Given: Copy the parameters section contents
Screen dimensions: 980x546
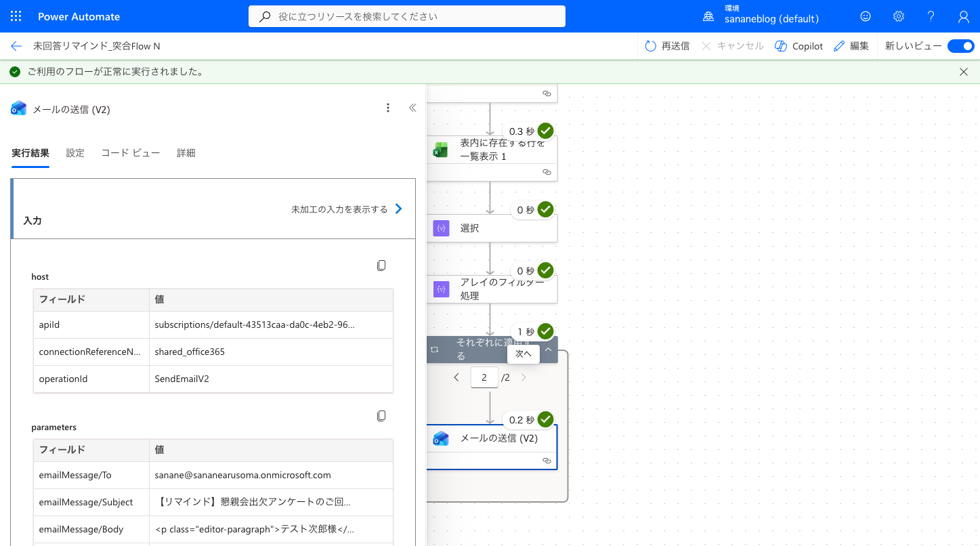Looking at the screenshot, I should [x=381, y=415].
